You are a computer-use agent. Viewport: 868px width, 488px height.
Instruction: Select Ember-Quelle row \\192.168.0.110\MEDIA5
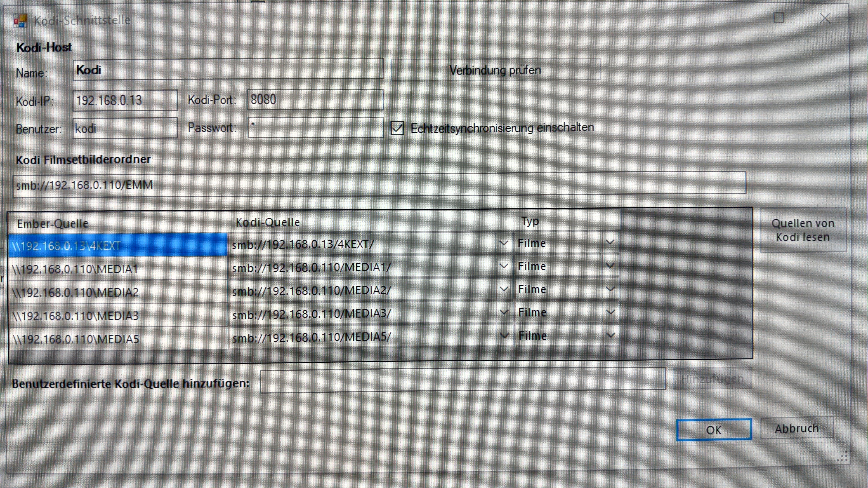click(119, 338)
